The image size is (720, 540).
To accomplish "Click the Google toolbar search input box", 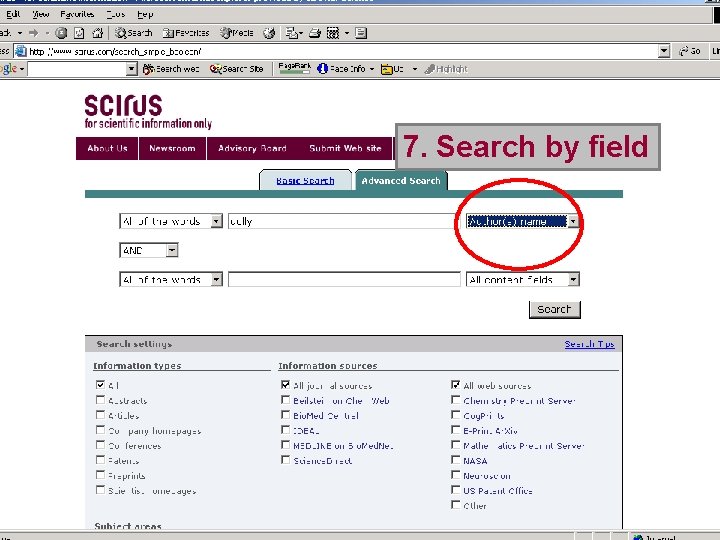I will (x=77, y=69).
